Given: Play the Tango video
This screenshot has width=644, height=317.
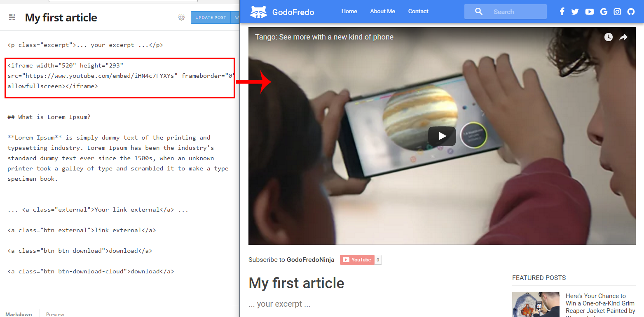Looking at the screenshot, I should tap(442, 136).
